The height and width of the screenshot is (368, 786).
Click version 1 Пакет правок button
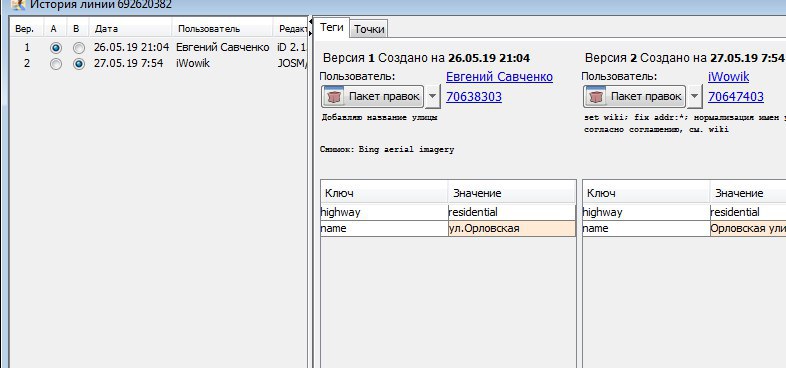click(x=372, y=96)
